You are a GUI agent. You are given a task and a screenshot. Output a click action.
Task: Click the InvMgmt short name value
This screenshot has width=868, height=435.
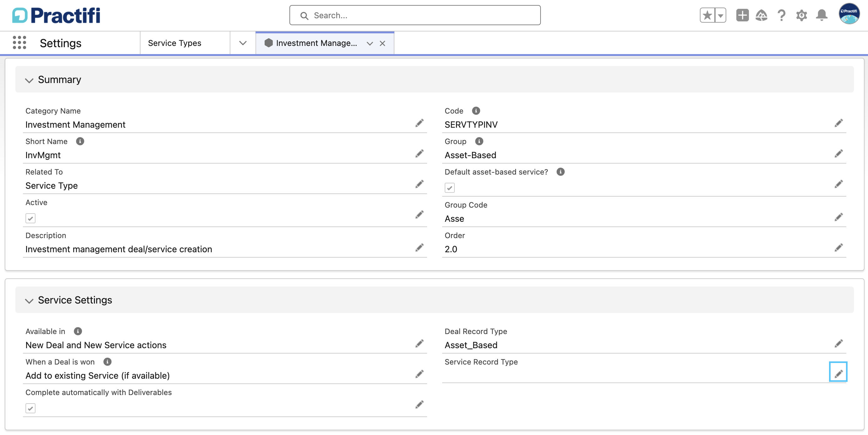[43, 155]
